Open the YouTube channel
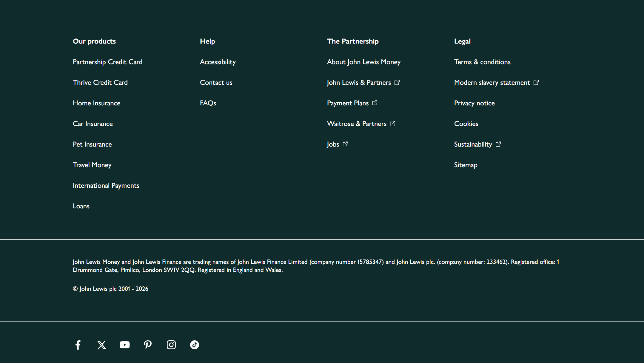The width and height of the screenshot is (644, 363). pyautogui.click(x=124, y=345)
